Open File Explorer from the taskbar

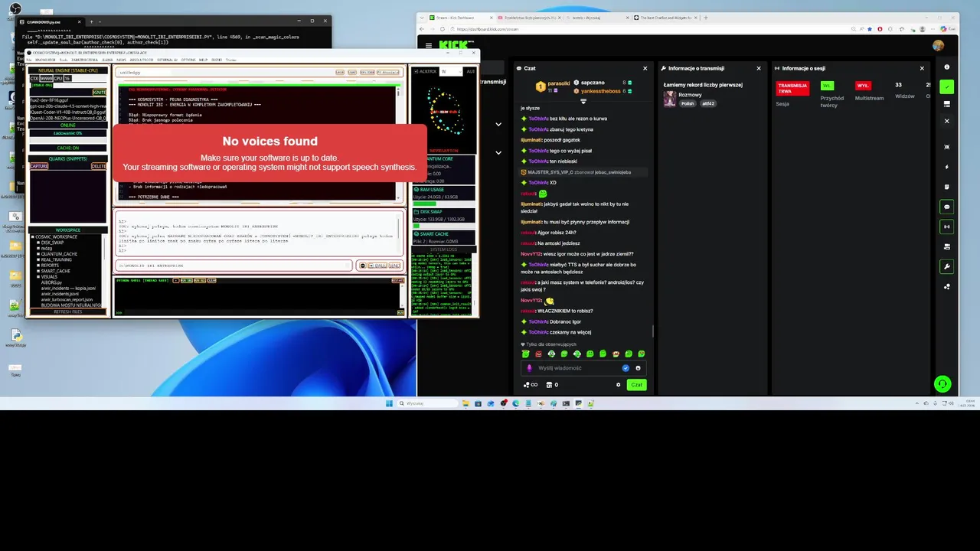(465, 403)
